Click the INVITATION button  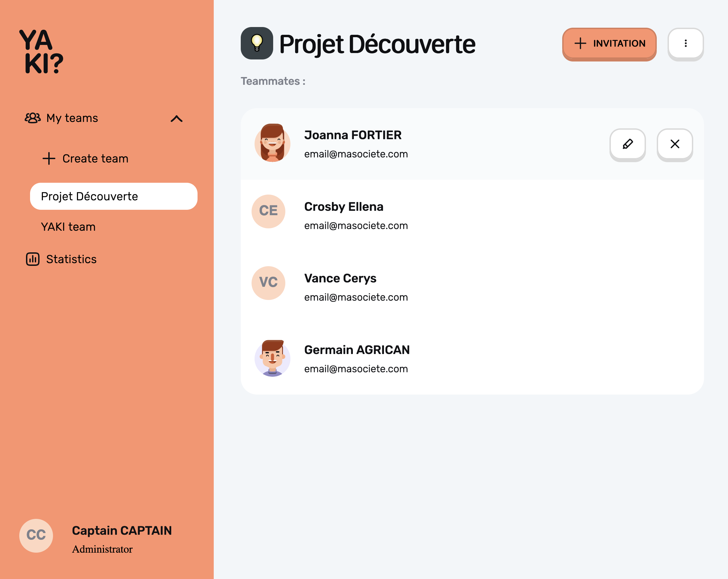point(609,44)
